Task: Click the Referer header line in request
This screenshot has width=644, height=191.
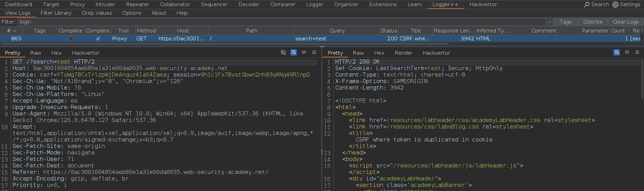Action: [x=140, y=172]
